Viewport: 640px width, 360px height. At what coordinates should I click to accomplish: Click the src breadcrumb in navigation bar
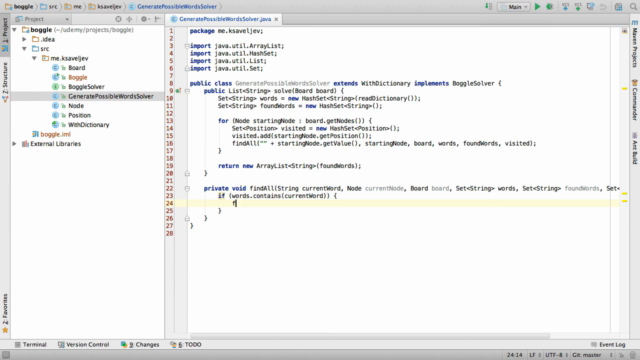pyautogui.click(x=49, y=7)
